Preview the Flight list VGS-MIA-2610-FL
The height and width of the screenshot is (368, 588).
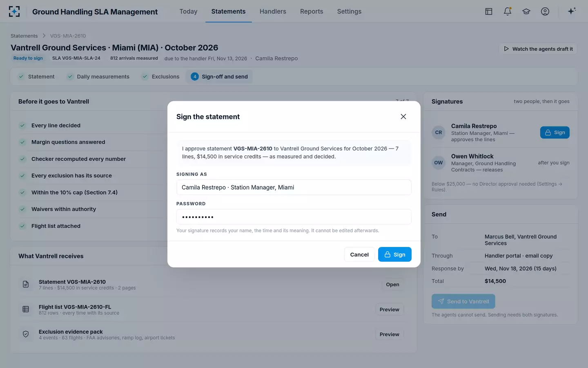389,310
